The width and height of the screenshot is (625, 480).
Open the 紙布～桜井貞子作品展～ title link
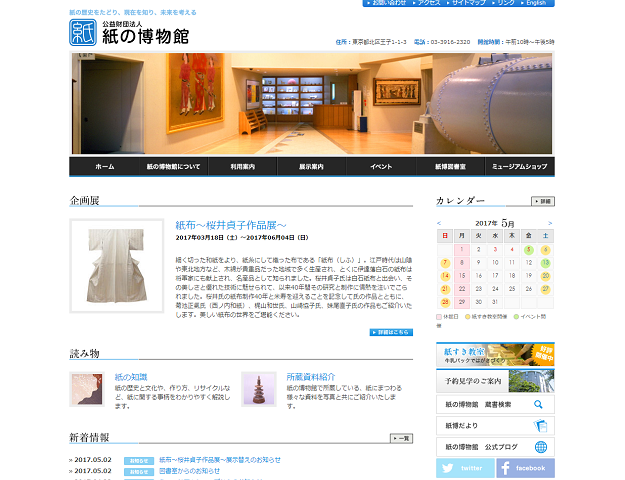tap(231, 225)
